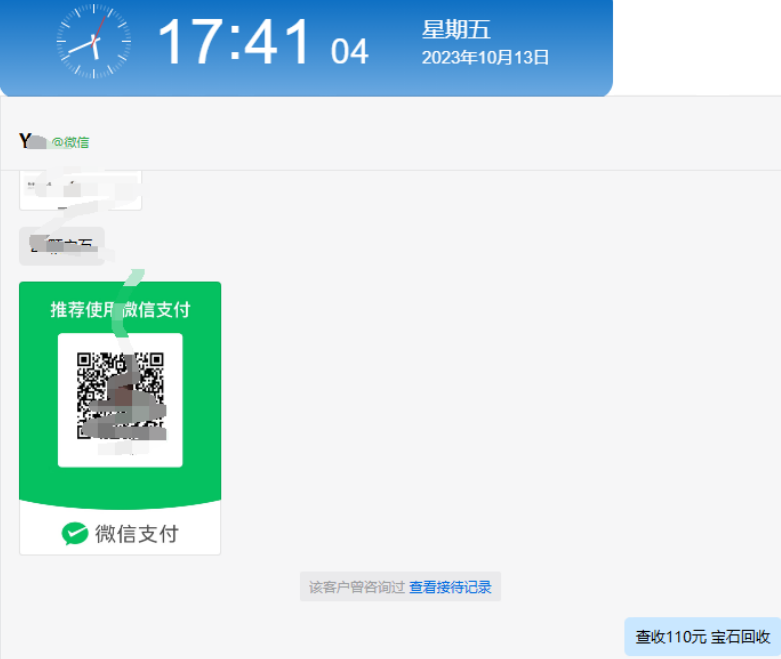
Task: Open the blurred image thumbnail above the chat
Action: tap(80, 190)
